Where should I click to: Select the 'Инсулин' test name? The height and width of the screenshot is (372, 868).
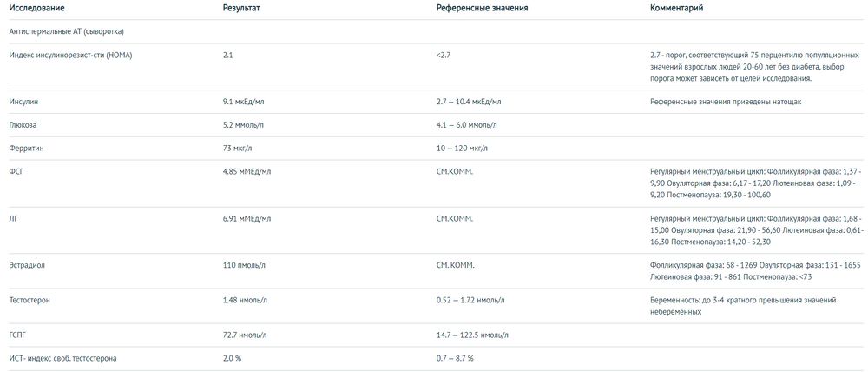click(23, 102)
